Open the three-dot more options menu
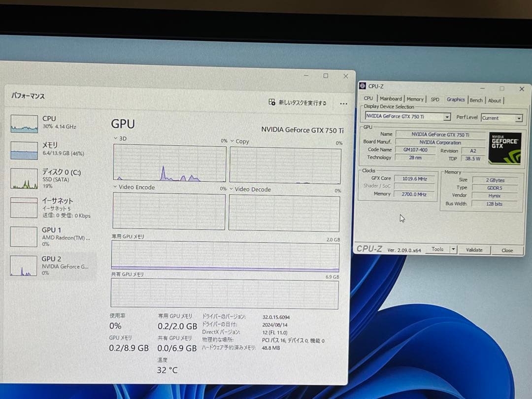Image resolution: width=532 pixels, height=399 pixels. (343, 103)
